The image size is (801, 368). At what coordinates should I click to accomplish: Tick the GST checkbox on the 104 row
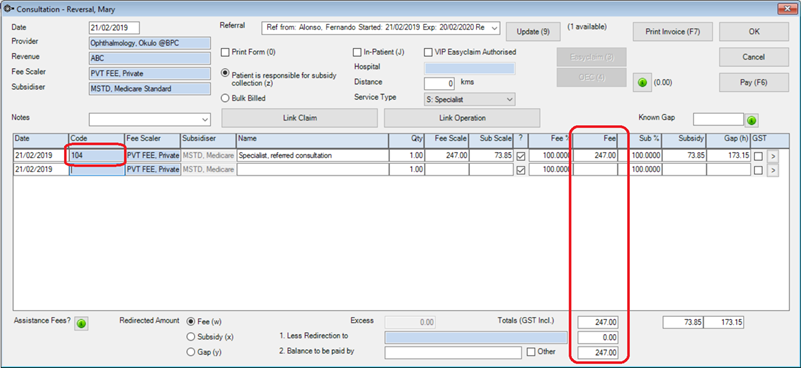click(758, 156)
